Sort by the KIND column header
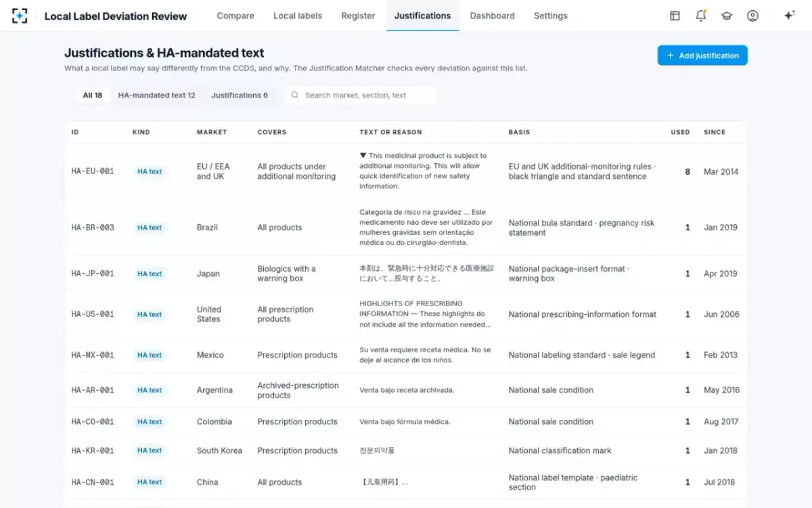 pyautogui.click(x=141, y=132)
